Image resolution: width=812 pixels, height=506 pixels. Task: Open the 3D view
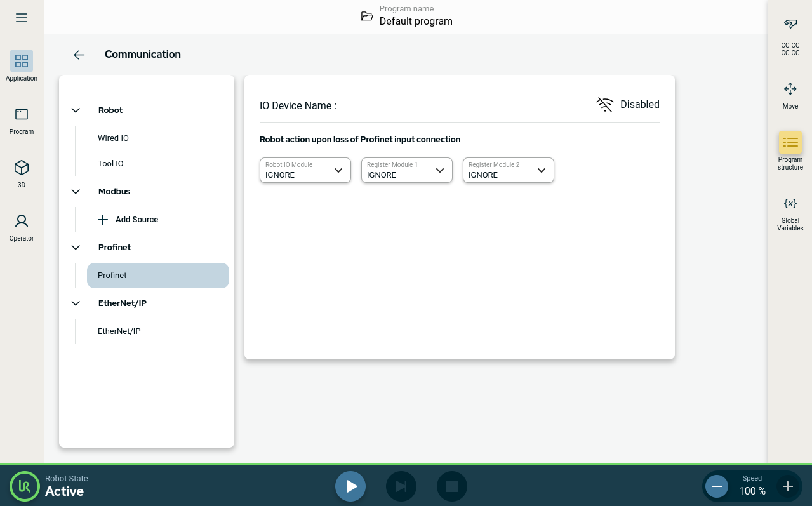click(x=22, y=173)
